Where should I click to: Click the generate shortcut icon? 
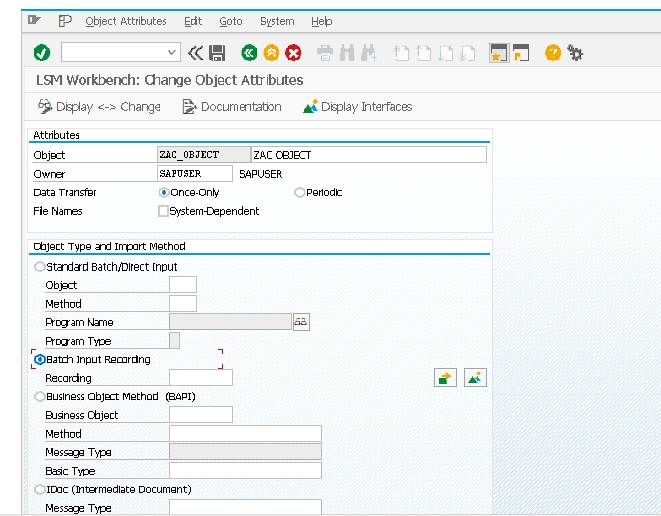pos(521,53)
